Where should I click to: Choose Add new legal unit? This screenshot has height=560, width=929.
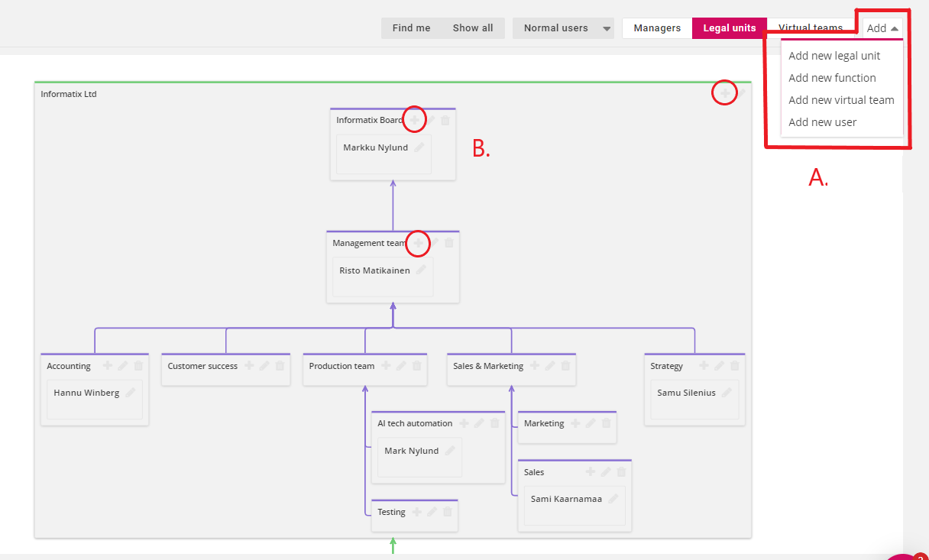tap(834, 56)
